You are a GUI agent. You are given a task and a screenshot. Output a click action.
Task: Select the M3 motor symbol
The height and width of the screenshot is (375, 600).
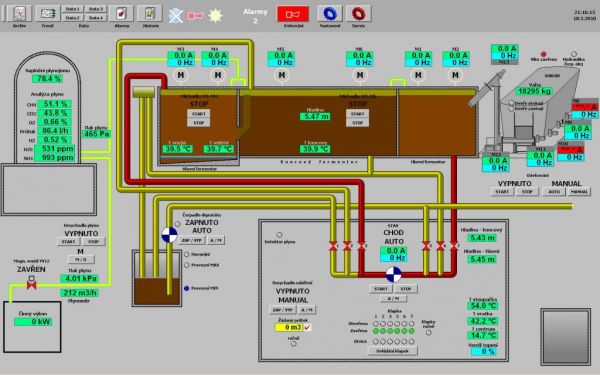[181, 75]
